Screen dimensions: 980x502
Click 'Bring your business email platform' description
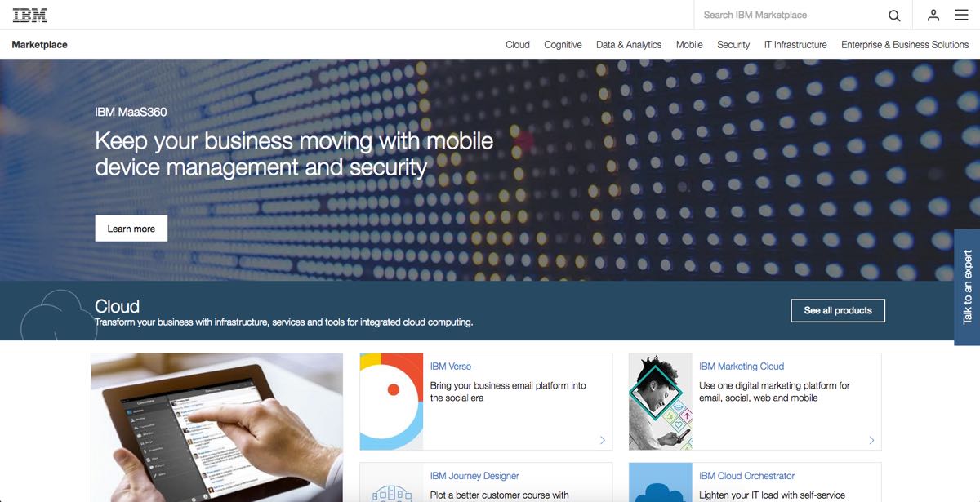click(508, 392)
